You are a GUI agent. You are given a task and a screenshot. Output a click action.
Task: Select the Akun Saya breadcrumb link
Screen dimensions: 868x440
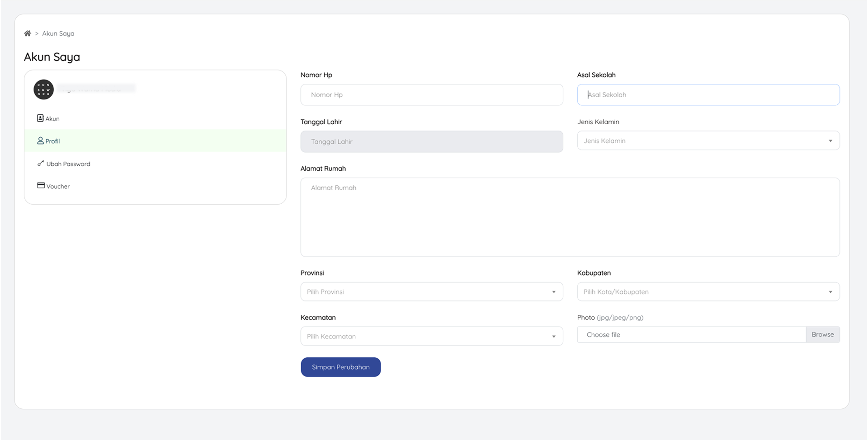click(x=58, y=33)
